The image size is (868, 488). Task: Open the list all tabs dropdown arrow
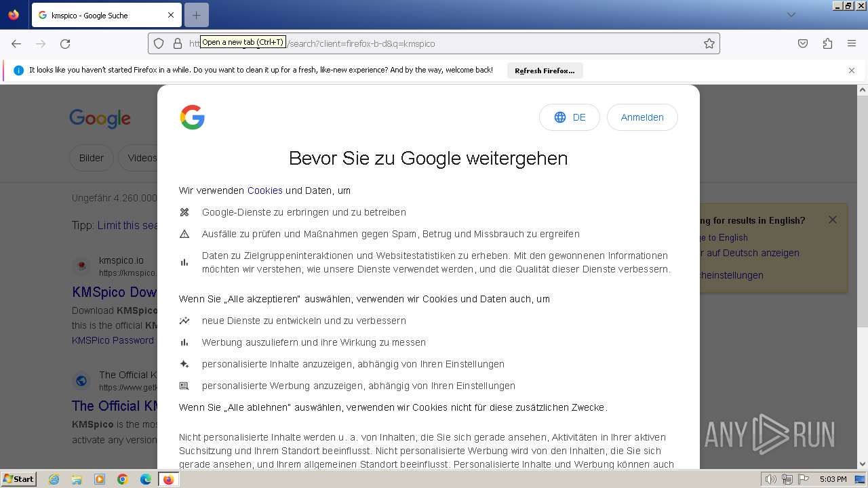pos(791,15)
